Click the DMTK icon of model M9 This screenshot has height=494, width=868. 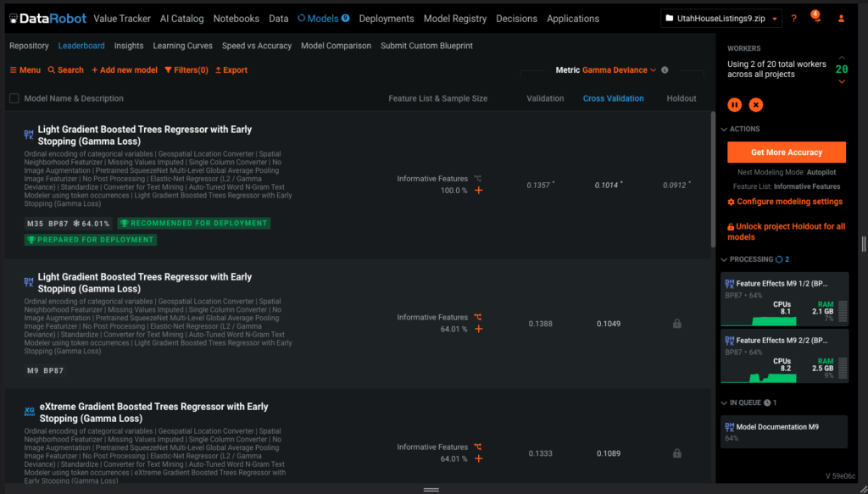click(29, 282)
